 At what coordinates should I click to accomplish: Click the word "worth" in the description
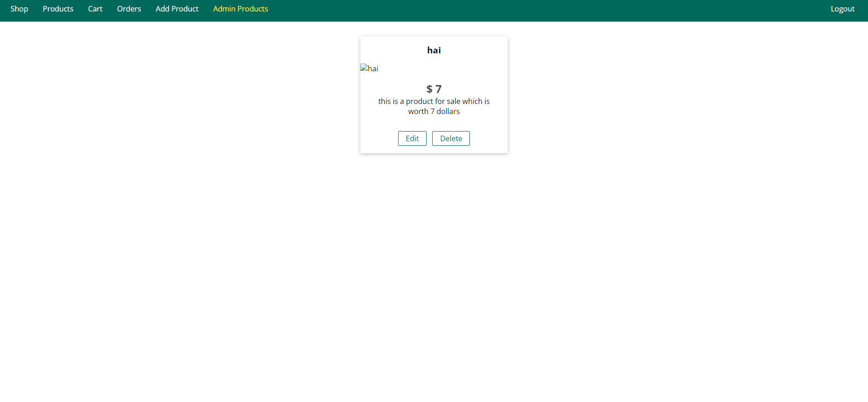[x=418, y=111]
